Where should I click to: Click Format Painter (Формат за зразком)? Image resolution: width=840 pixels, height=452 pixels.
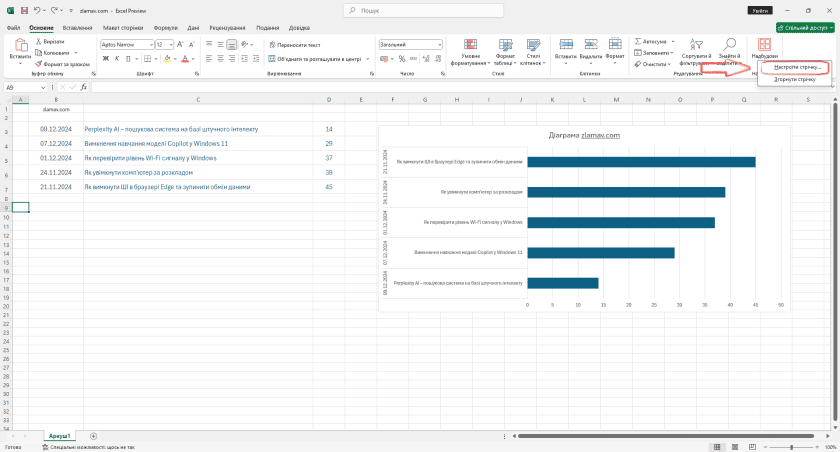tap(62, 64)
